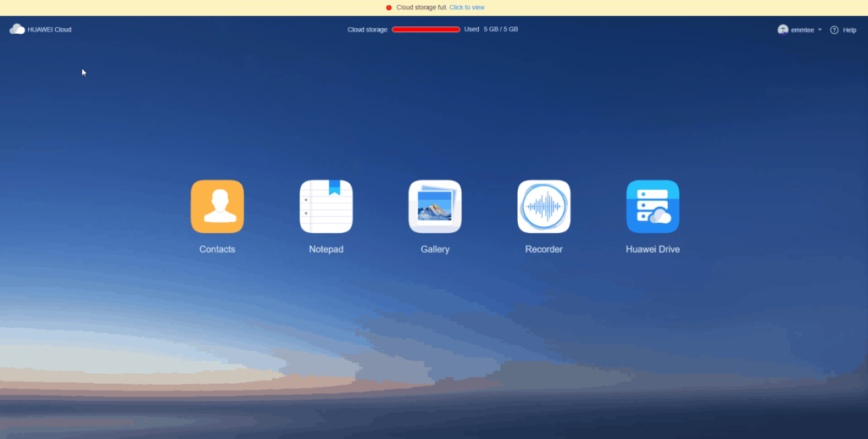The width and height of the screenshot is (868, 439).
Task: Click the red cloud storage usage bar
Action: click(426, 30)
